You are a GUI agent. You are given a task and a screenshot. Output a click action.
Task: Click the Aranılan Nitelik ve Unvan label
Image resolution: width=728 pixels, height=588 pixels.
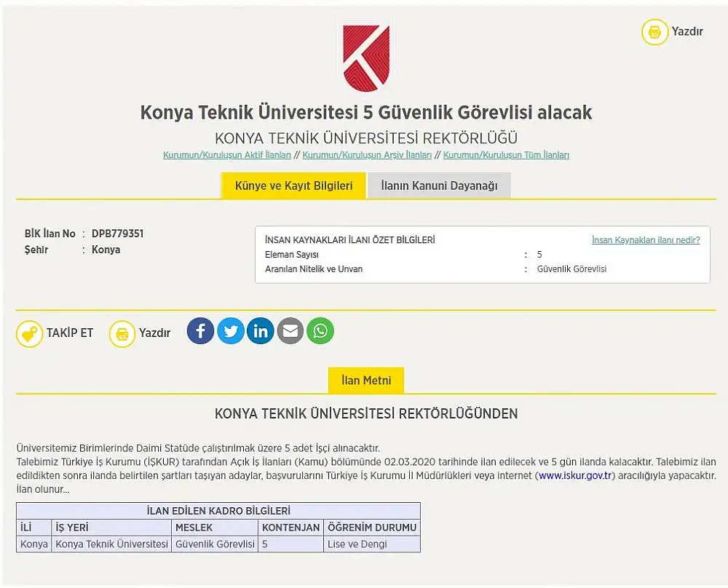point(314,269)
